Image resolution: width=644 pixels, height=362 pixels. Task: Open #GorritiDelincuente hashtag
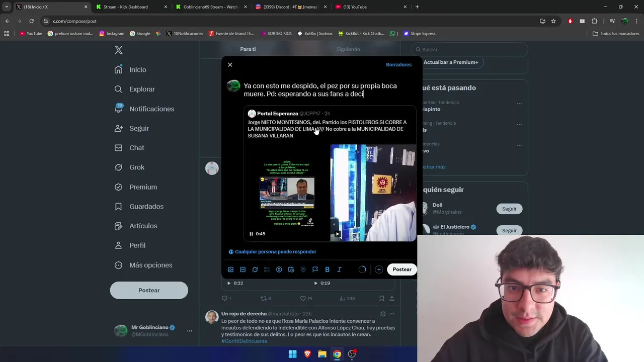pos(244,341)
